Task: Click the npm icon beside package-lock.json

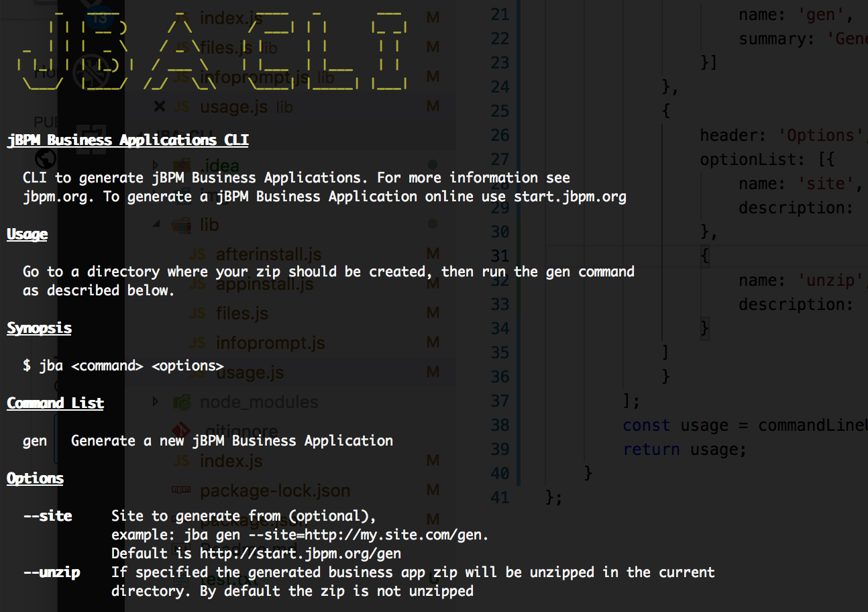Action: click(181, 491)
